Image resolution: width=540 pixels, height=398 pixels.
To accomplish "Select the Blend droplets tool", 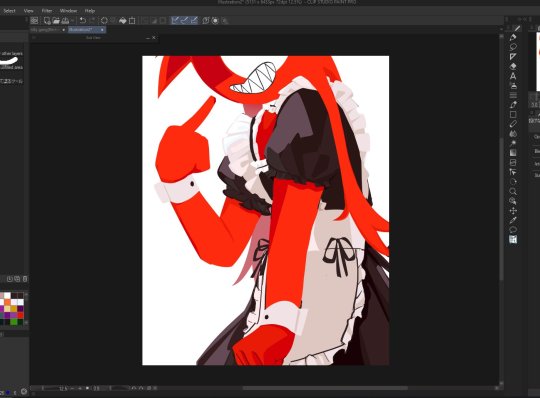I will (513, 134).
